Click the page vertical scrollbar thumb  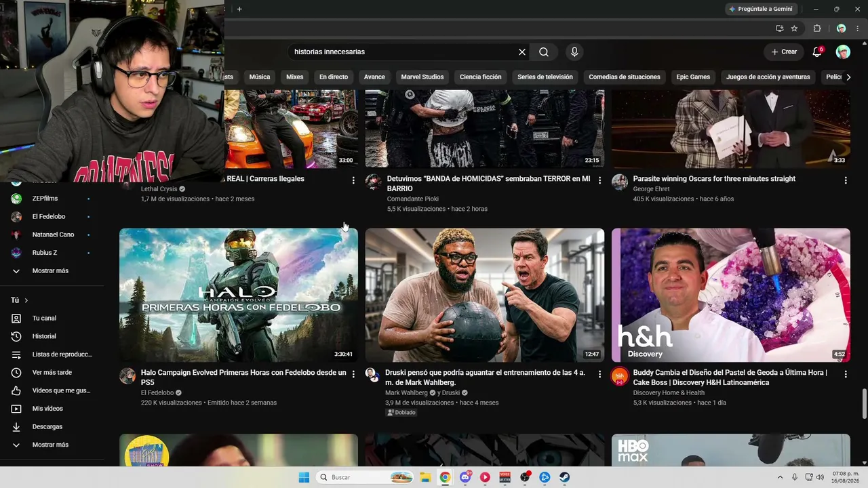864,405
